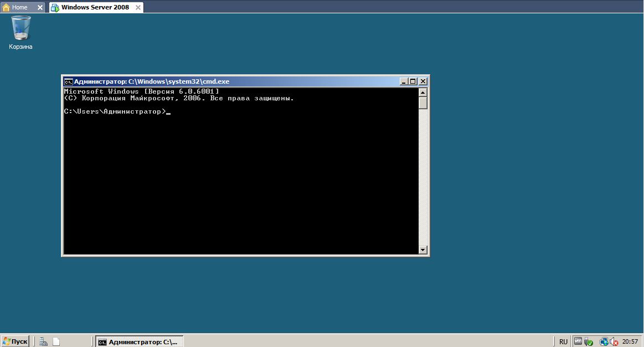Minimize the cmd.exe window
Screen dimensions: 644x347
click(403, 81)
